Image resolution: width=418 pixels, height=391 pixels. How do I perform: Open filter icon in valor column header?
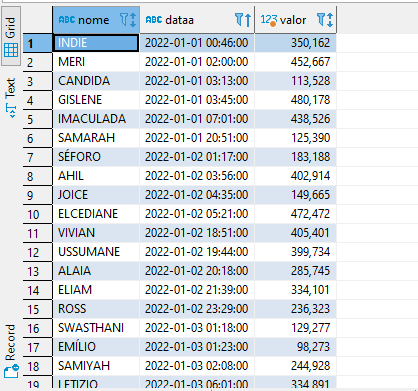pyautogui.click(x=321, y=20)
